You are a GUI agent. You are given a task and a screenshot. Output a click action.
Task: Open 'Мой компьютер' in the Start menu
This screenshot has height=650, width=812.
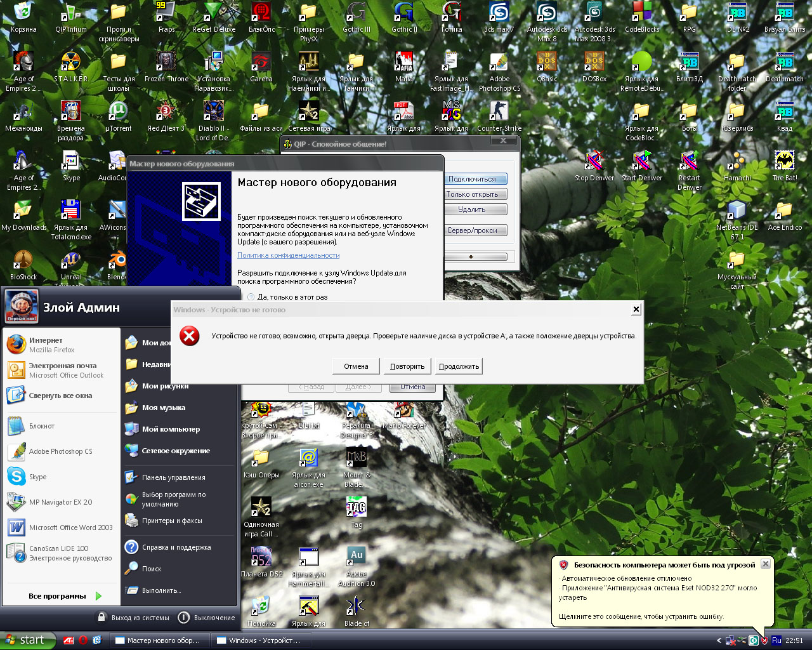tap(170, 429)
